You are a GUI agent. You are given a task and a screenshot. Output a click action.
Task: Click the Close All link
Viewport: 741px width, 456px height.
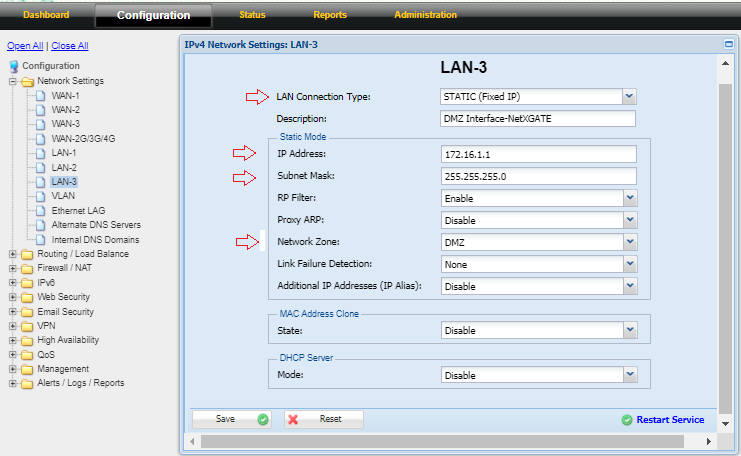coord(70,46)
